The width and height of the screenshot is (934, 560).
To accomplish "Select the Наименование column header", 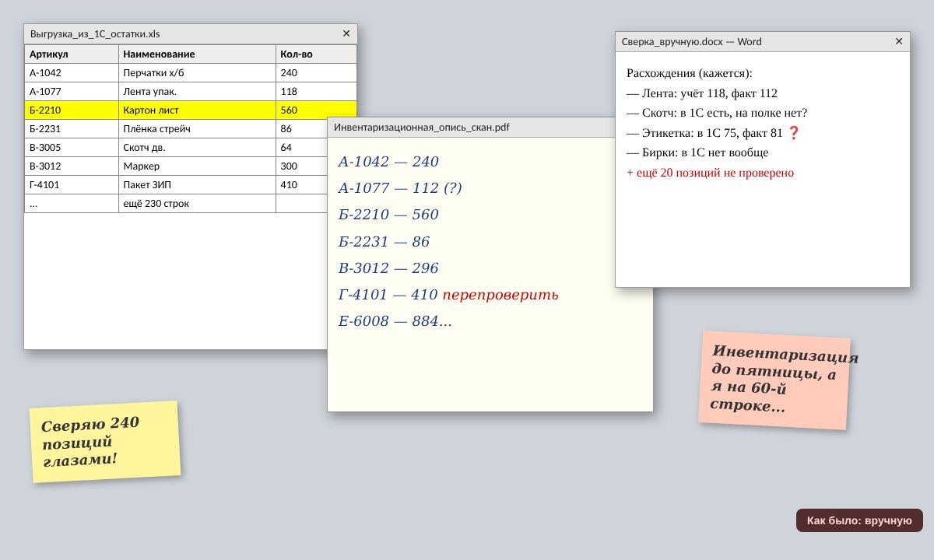I will (197, 54).
